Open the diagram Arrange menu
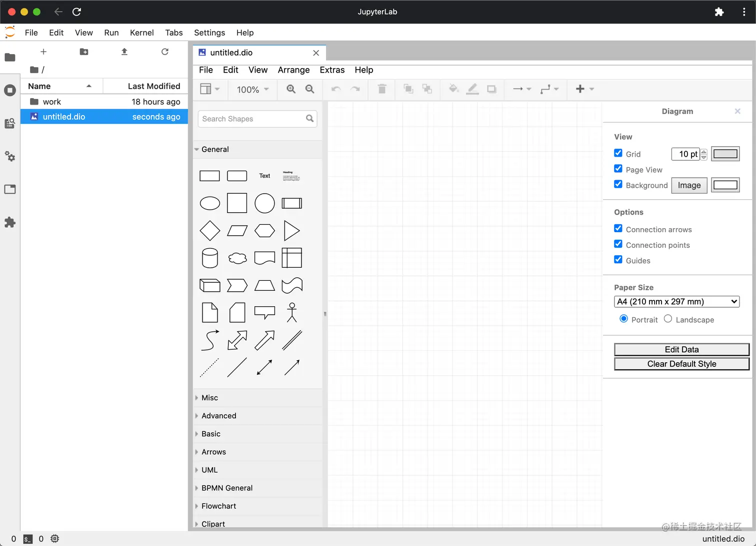 293,70
